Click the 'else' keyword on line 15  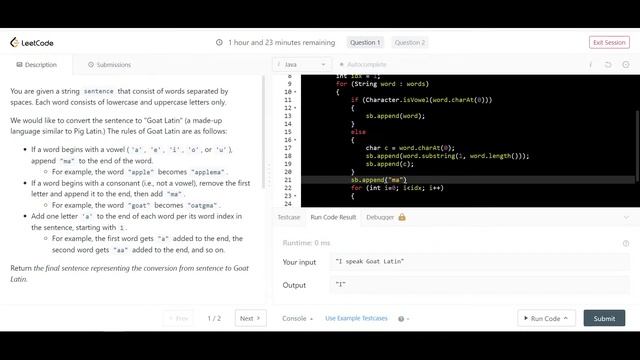coord(358,132)
